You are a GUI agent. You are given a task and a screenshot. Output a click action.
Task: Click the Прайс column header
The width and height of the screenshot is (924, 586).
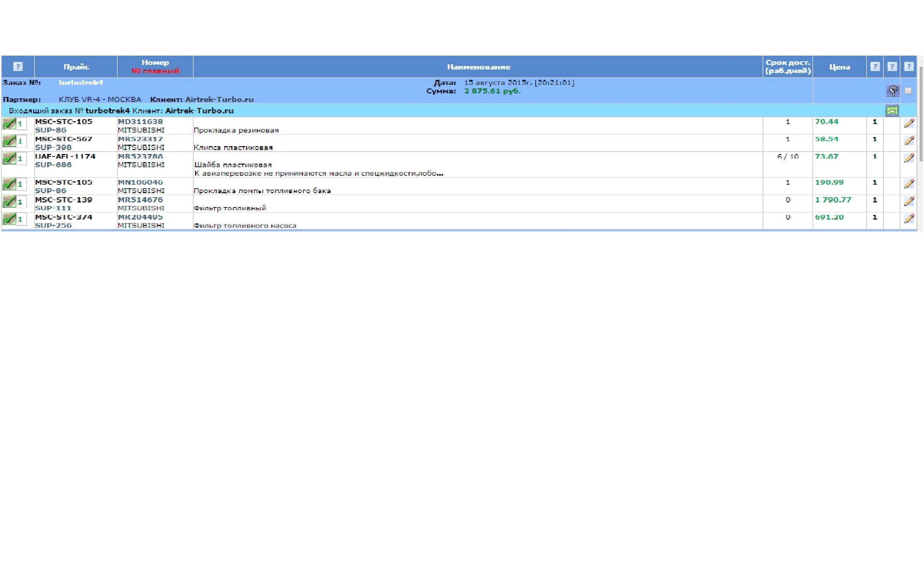(76, 67)
